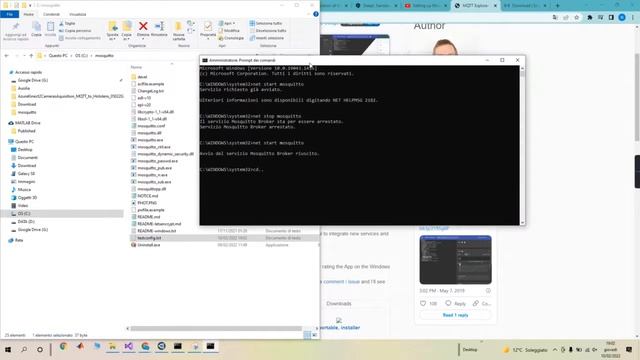Click the Rinomina icon in Explorer ribbon
640x360 pixels.
pyautogui.click(x=159, y=27)
